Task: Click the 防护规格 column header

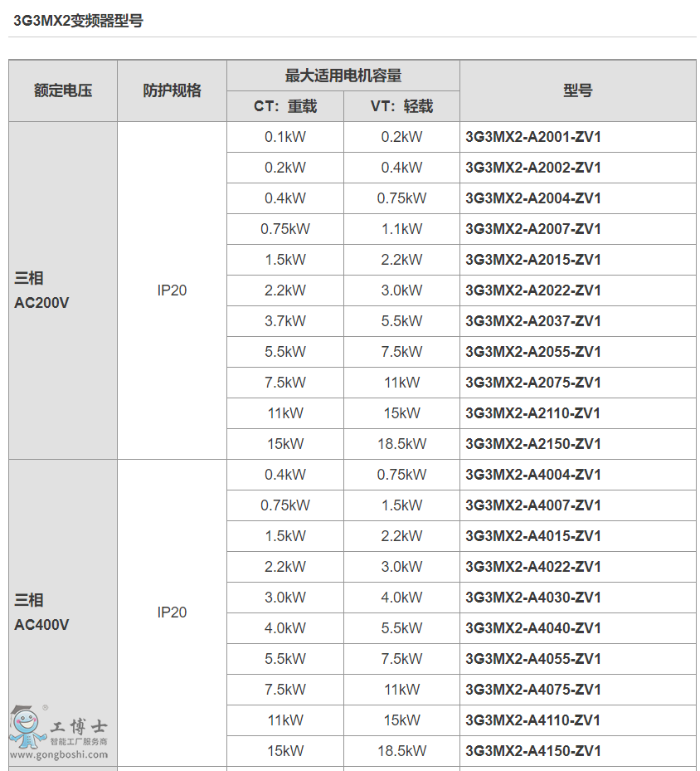Action: tap(172, 90)
